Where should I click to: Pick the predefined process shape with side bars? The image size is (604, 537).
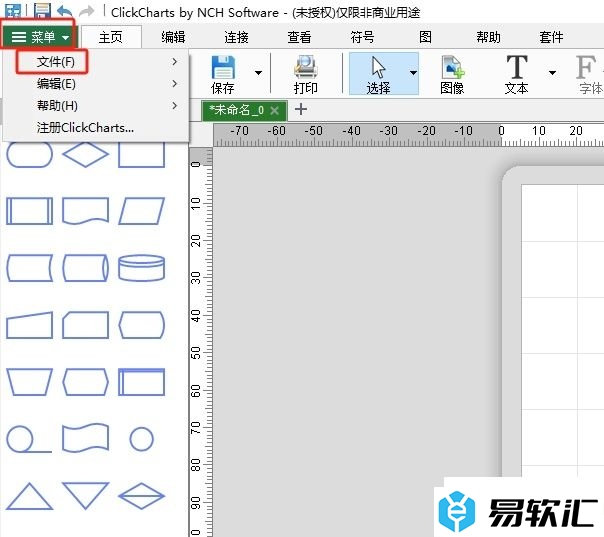tap(30, 211)
